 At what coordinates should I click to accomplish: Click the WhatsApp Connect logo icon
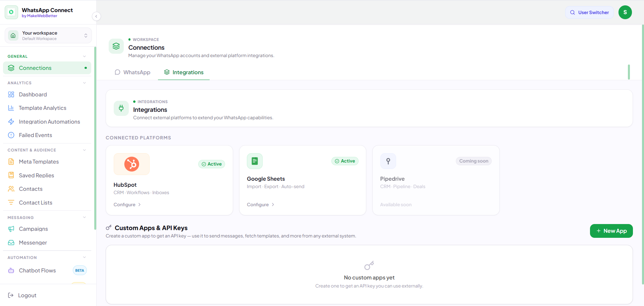tap(11, 12)
